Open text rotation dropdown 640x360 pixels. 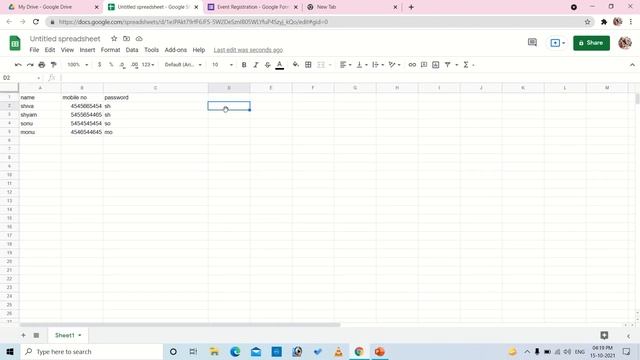(x=394, y=65)
